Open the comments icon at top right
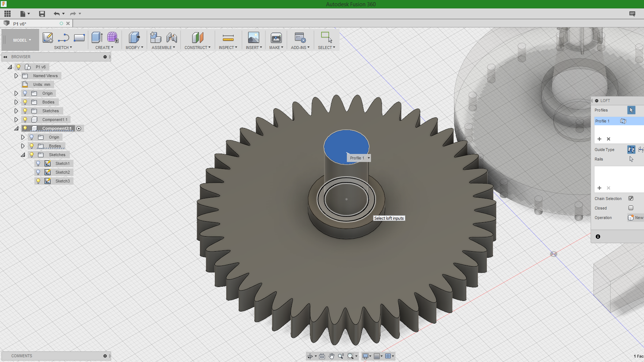The width and height of the screenshot is (644, 362). pos(632,14)
